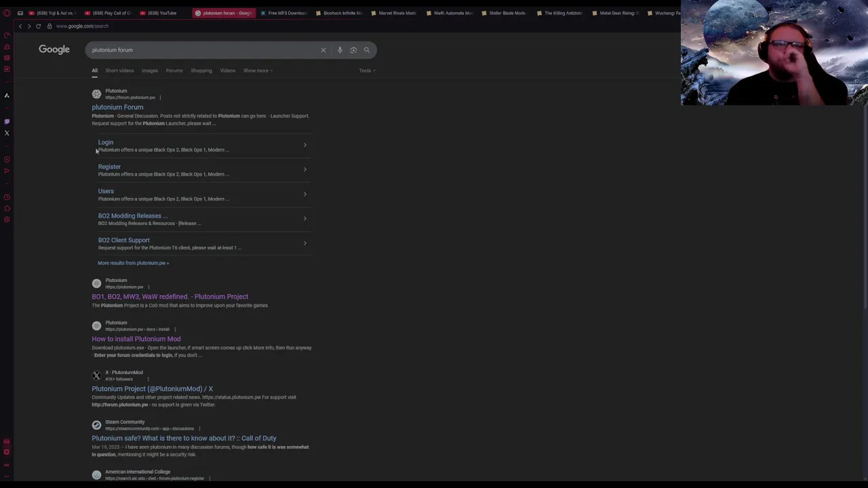Switch to Images results tab
This screenshot has width=868, height=488.
[x=150, y=70]
